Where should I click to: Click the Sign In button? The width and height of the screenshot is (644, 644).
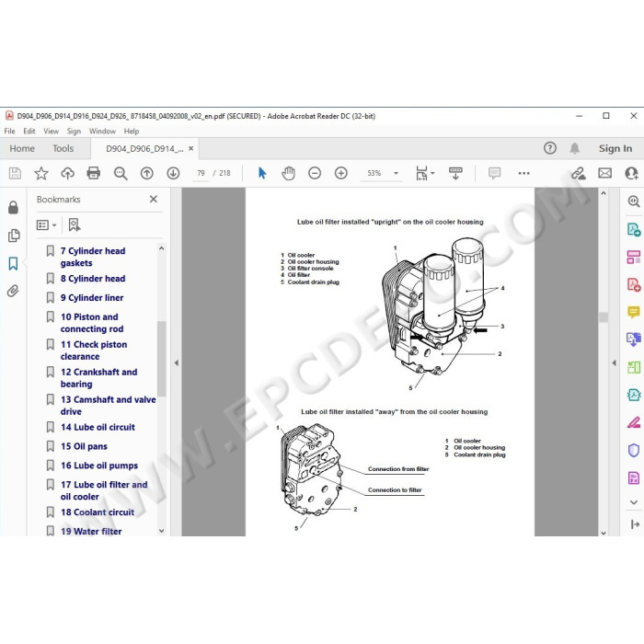tap(615, 148)
